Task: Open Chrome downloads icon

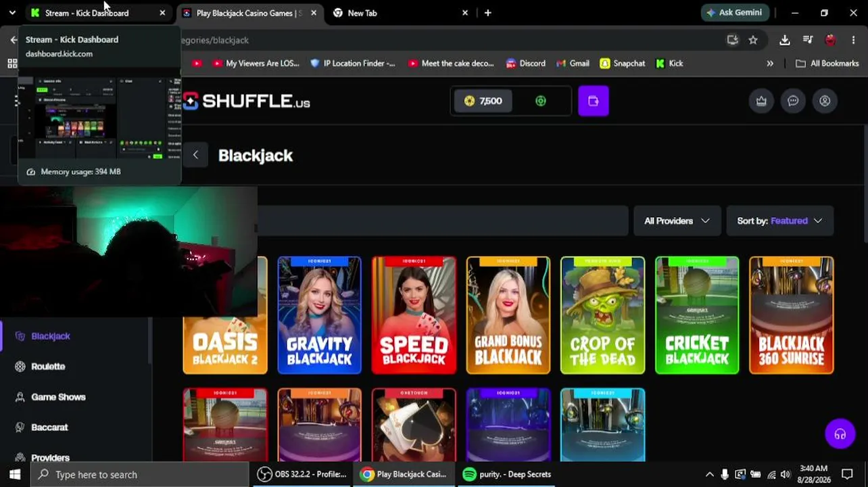Action: tap(785, 40)
